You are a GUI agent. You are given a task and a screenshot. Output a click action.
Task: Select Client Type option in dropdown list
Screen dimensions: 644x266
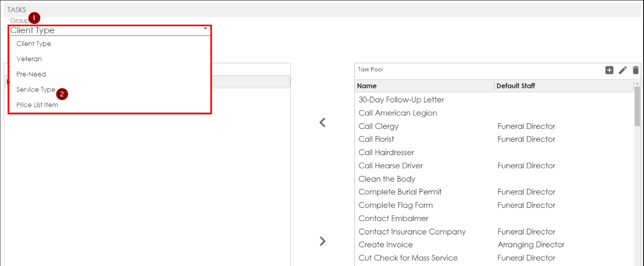tap(33, 44)
